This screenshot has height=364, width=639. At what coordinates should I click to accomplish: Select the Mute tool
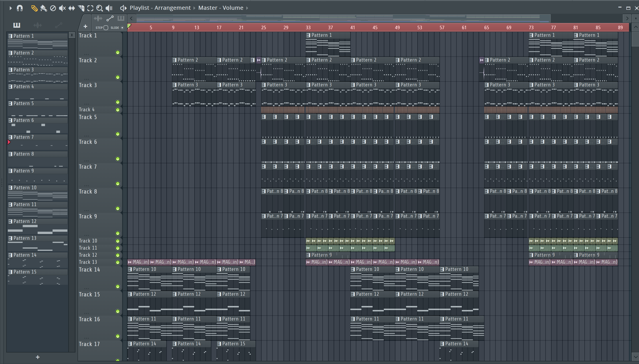[x=62, y=8]
